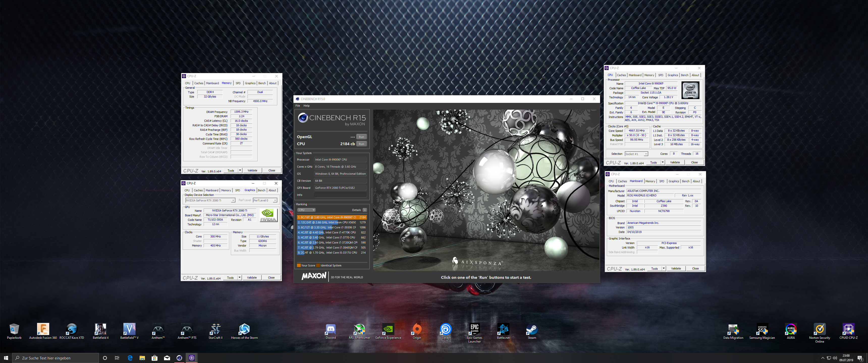Click Validate in Mainboard CPU-Z window
Screen dimensions: 868x363
(676, 268)
